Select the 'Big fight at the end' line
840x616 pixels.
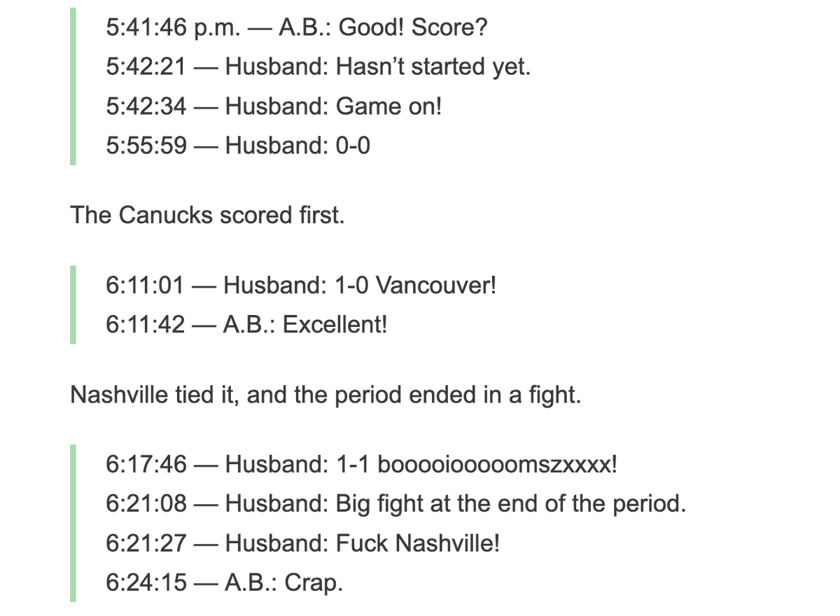click(x=396, y=504)
